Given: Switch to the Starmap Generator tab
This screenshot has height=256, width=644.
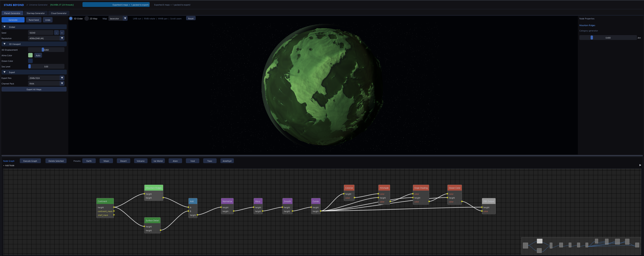Looking at the screenshot, I should pyautogui.click(x=35, y=13).
